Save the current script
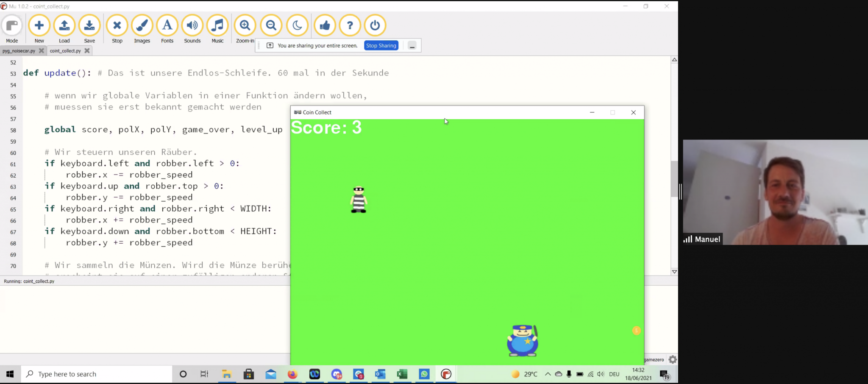Screen dimensions: 868x384 [x=89, y=25]
